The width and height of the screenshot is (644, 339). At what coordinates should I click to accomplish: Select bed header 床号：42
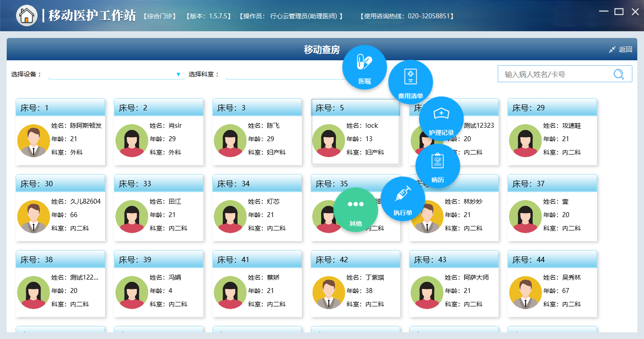coord(356,259)
